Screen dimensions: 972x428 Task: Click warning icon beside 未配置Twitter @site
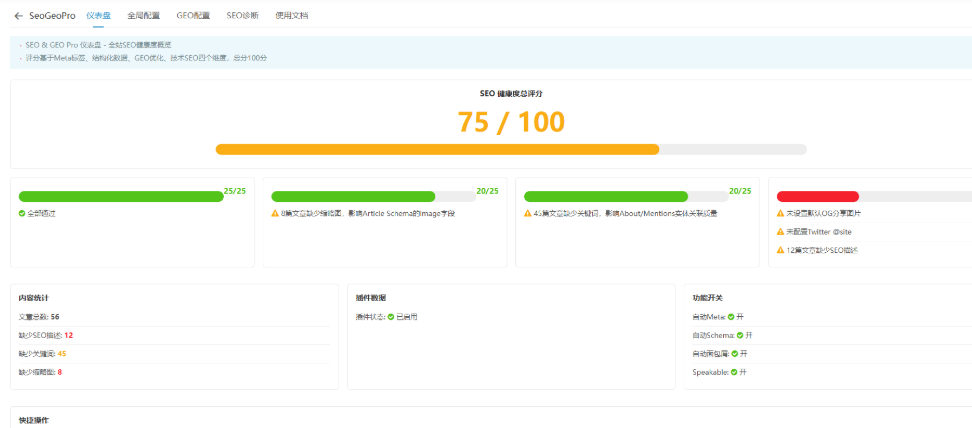[x=780, y=232]
